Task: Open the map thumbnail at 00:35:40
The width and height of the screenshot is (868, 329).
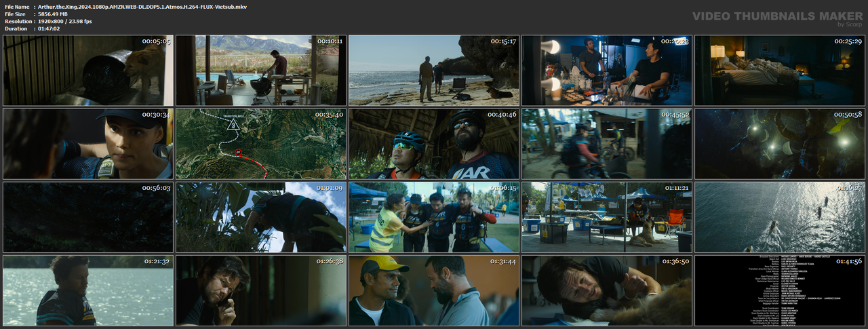Action: 260,144
